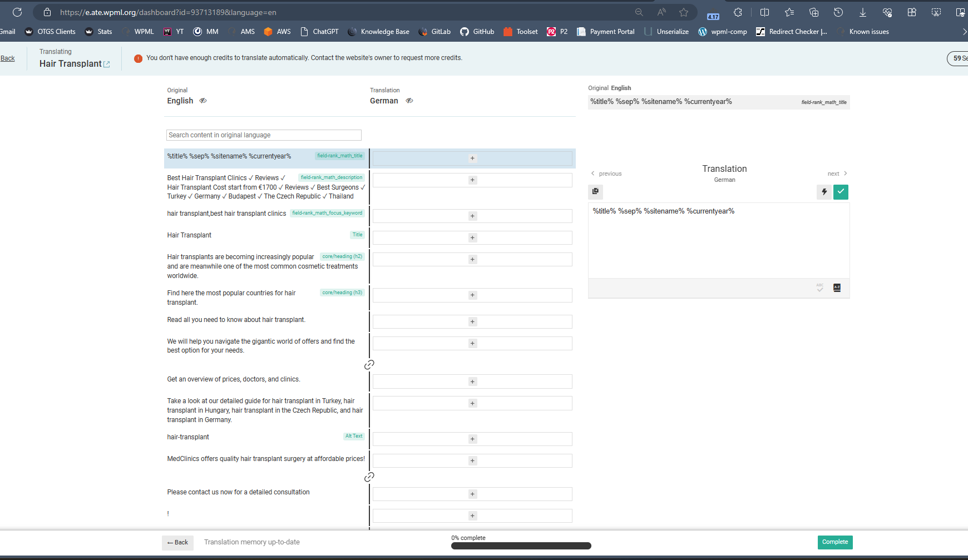
Task: Expand the plus for 'Please contact us' row
Action: (472, 494)
